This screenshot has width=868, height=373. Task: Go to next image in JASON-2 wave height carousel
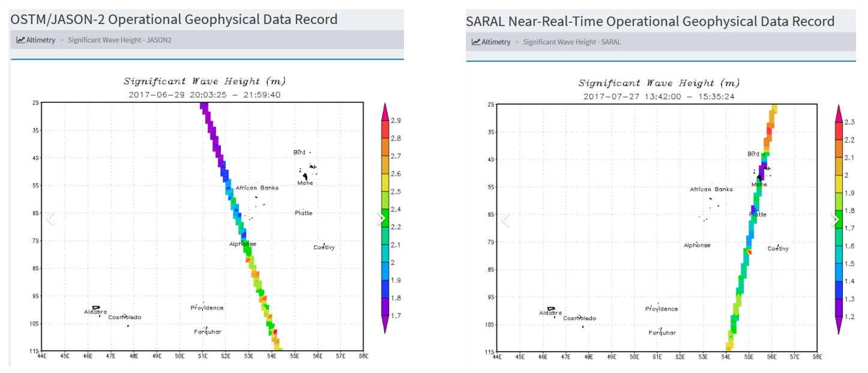tap(381, 219)
